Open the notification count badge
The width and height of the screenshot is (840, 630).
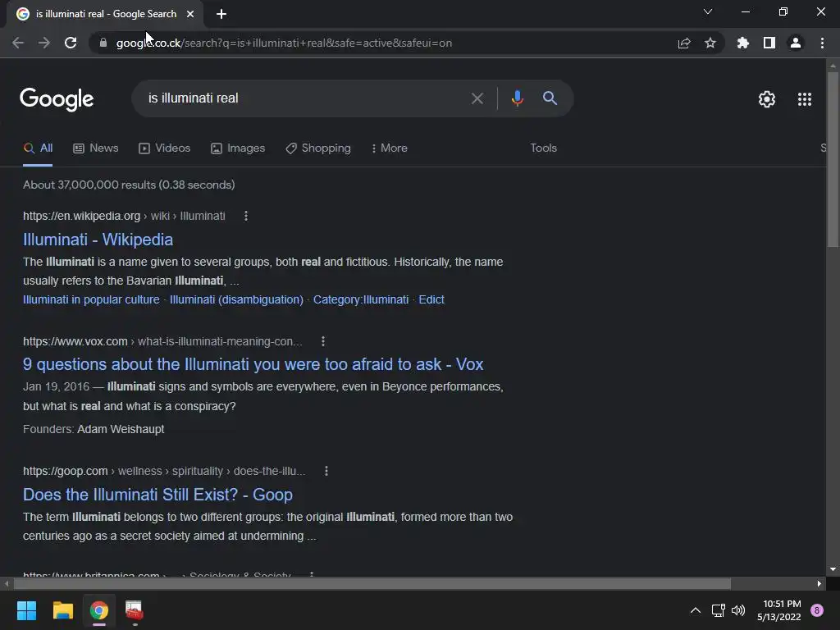click(x=817, y=610)
